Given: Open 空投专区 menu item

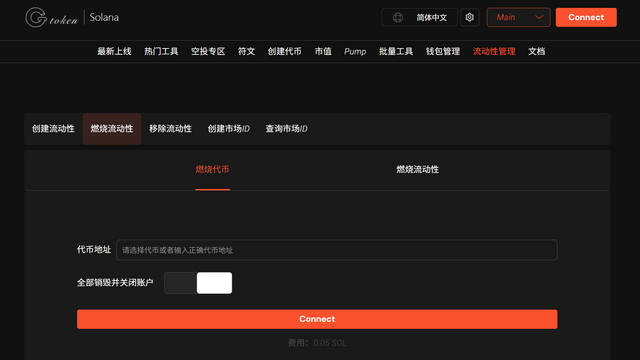Looking at the screenshot, I should (208, 51).
